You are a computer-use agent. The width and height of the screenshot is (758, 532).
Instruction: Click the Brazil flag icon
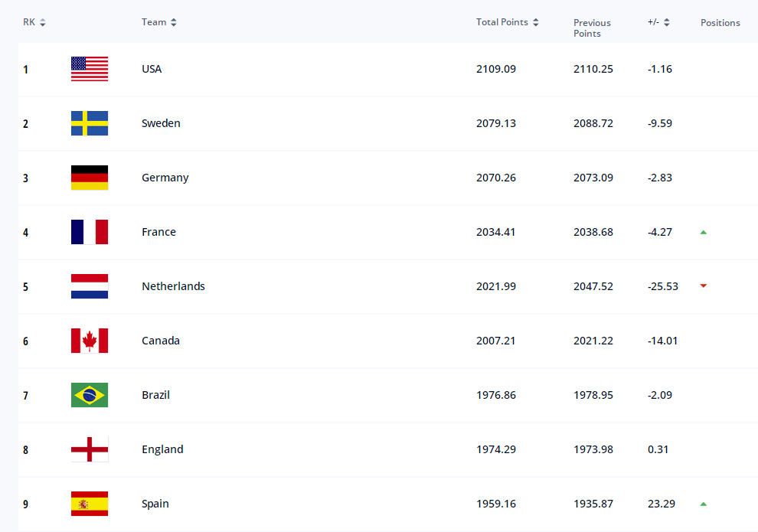coord(90,395)
